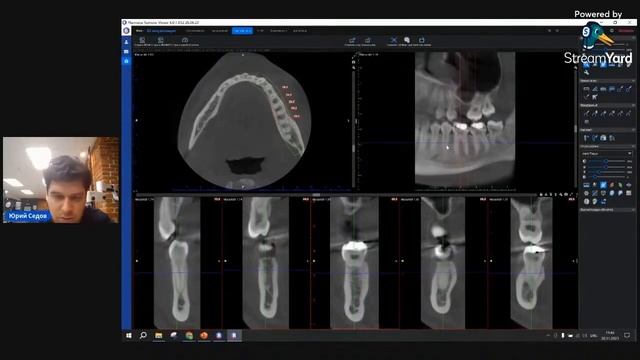Click the presenter webcam video tile
The height and width of the screenshot is (360, 640).
[61, 180]
